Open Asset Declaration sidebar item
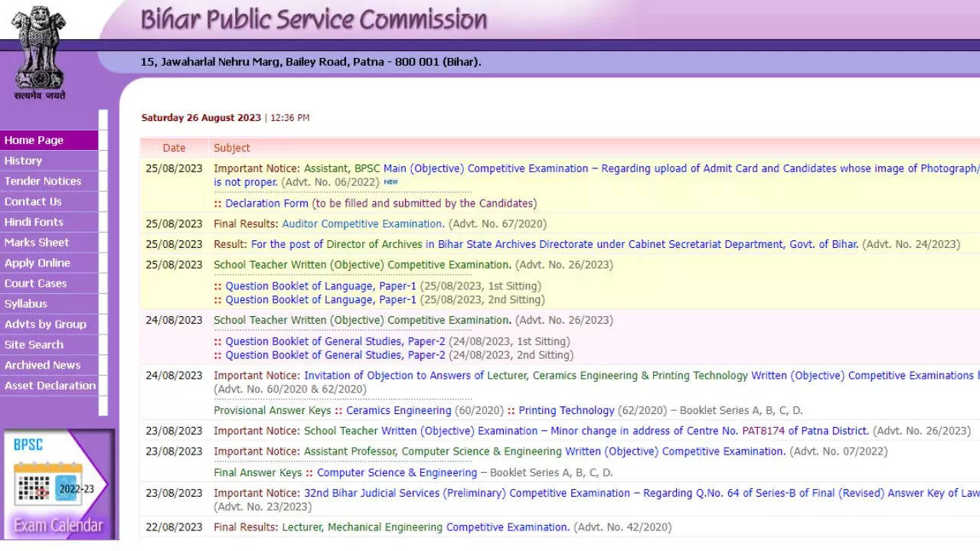Image resolution: width=980 pixels, height=551 pixels. pos(50,386)
